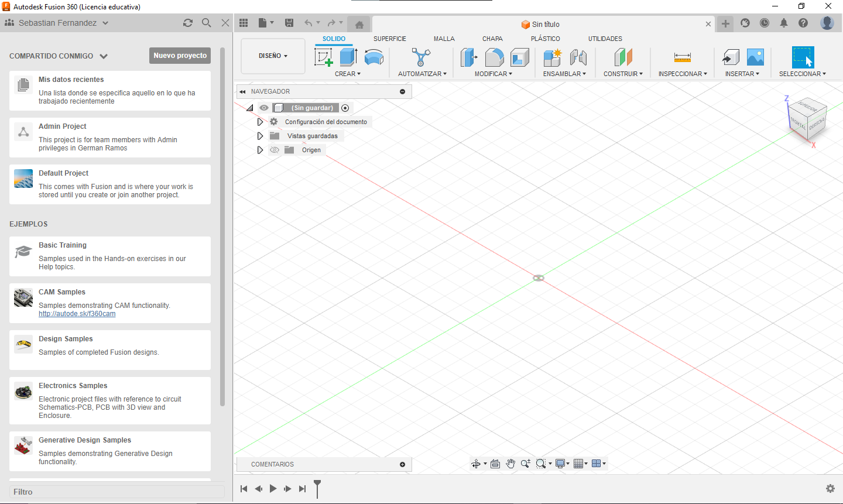
Task: Open the MODIFICAR dropdown menu
Action: coord(494,74)
